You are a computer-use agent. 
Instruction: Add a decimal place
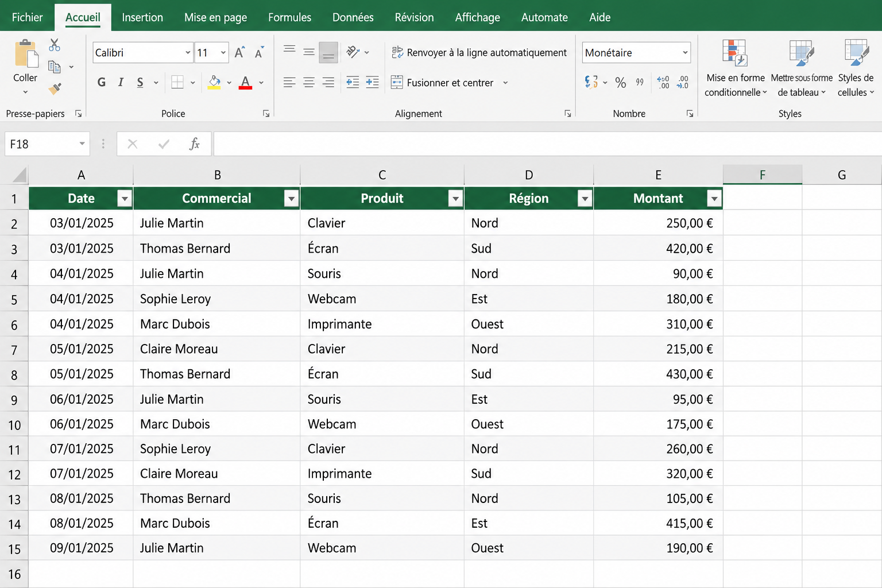click(x=663, y=82)
